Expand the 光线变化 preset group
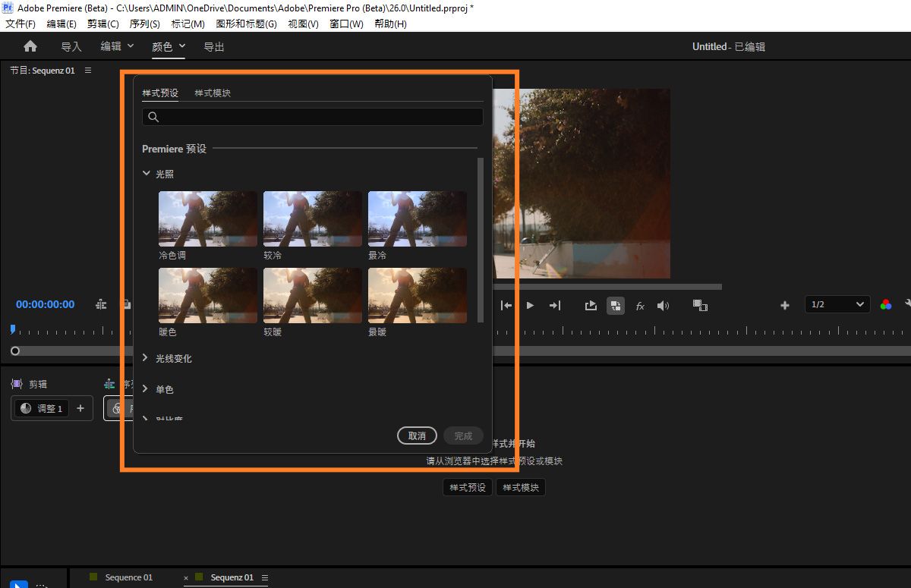Viewport: 911px width, 588px height. click(147, 358)
